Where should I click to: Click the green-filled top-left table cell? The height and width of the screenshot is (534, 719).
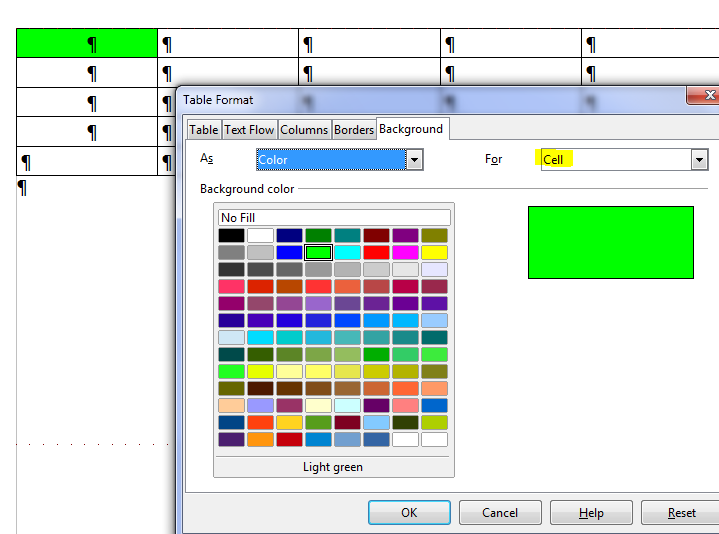click(87, 44)
